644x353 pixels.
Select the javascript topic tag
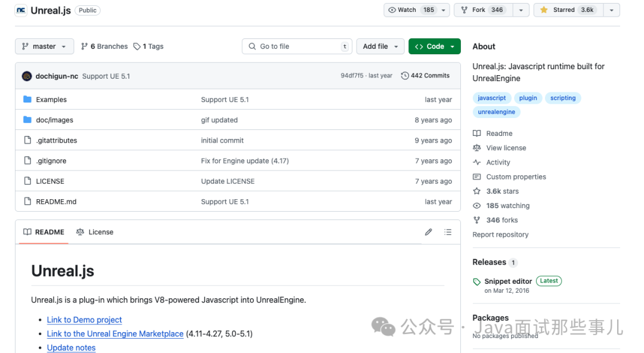coord(491,98)
